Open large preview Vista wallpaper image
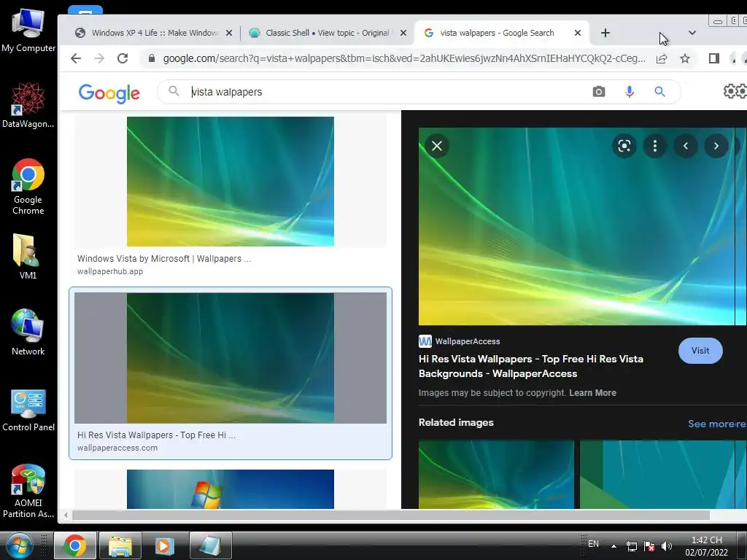 (x=576, y=227)
